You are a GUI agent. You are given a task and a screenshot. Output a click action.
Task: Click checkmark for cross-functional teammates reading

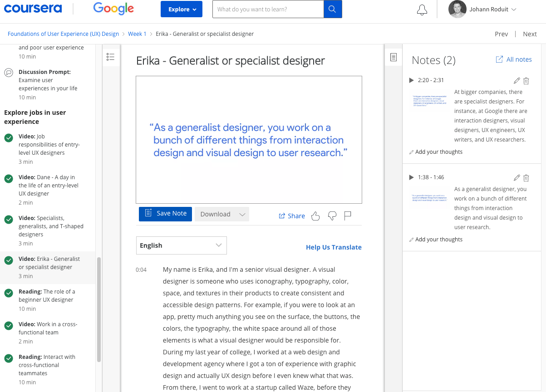tap(9, 358)
